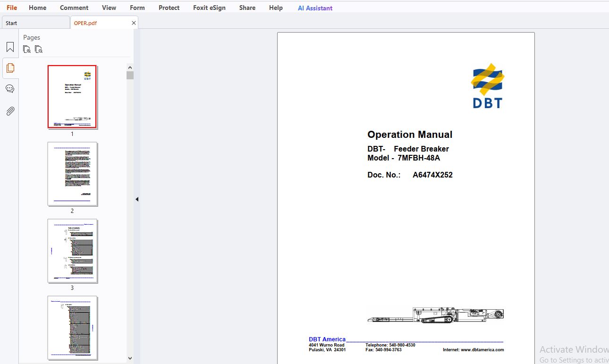The image size is (609, 364).
Task: Click the Fax: 540-994-3763 text
Action: click(x=383, y=350)
